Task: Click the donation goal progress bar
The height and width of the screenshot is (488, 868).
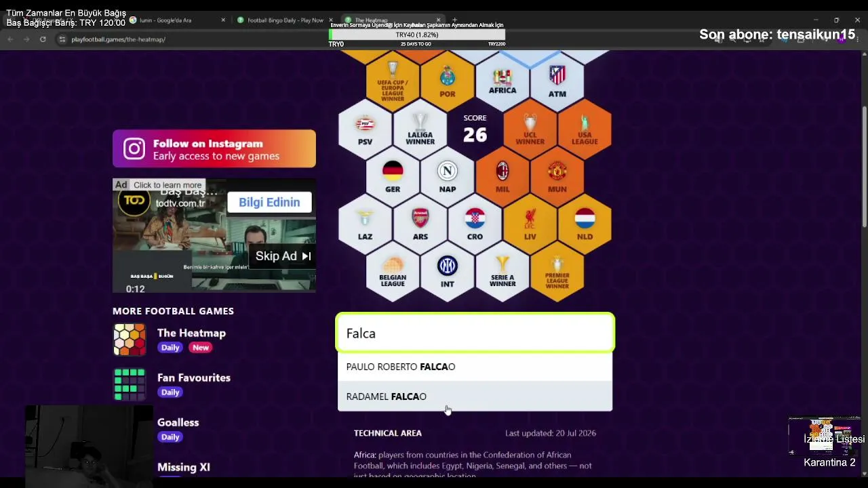Action: click(x=417, y=35)
